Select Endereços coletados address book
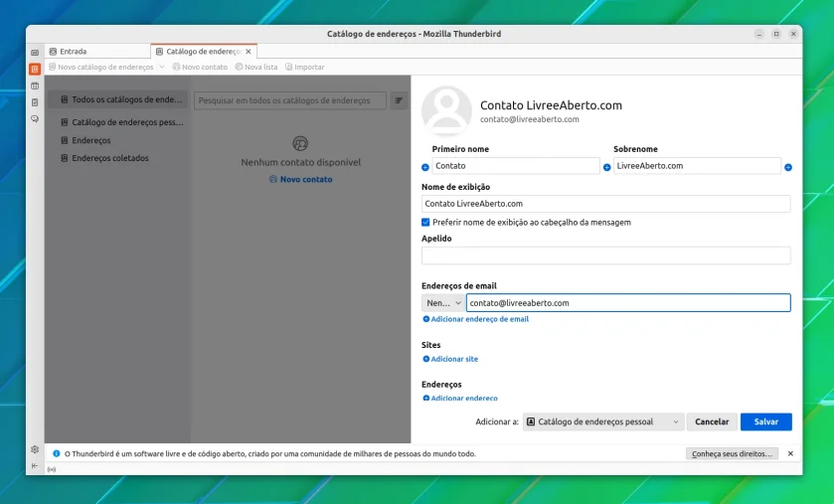This screenshot has height=504, width=835. [x=117, y=158]
